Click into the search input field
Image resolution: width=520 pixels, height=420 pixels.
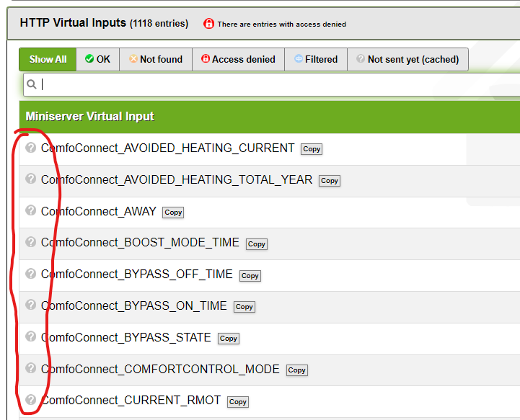(x=272, y=85)
